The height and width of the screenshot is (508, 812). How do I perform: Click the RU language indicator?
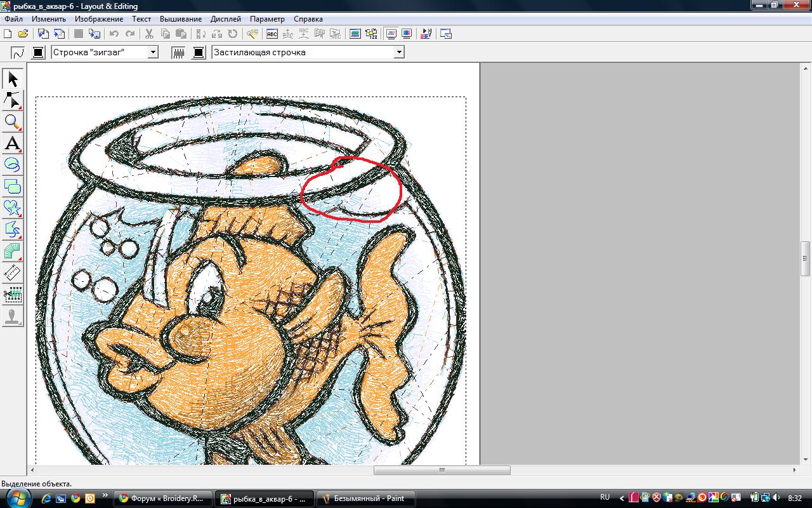point(605,498)
